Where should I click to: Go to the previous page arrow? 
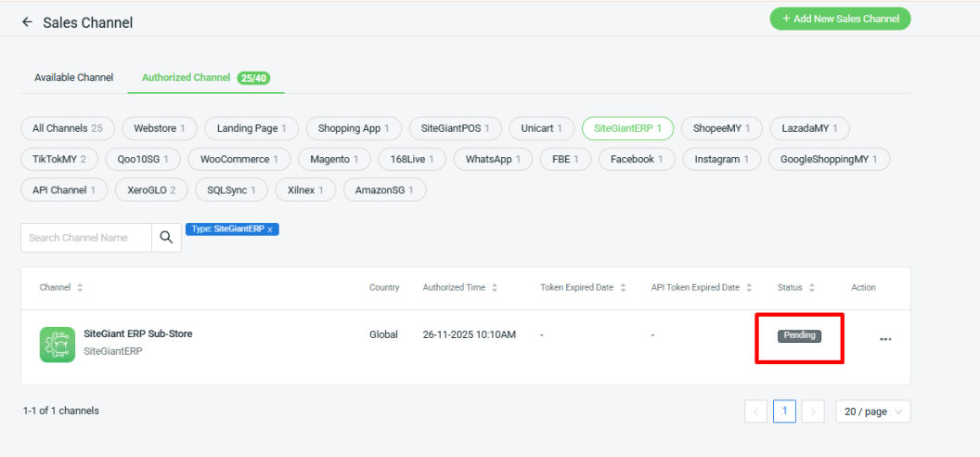(x=755, y=411)
